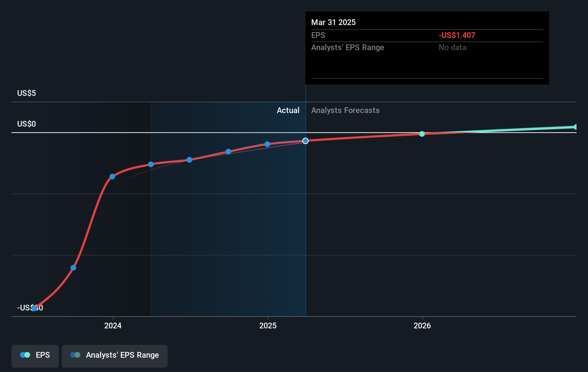588x372 pixels.
Task: Click the mid-2024 EPS data point
Action: pos(189,160)
